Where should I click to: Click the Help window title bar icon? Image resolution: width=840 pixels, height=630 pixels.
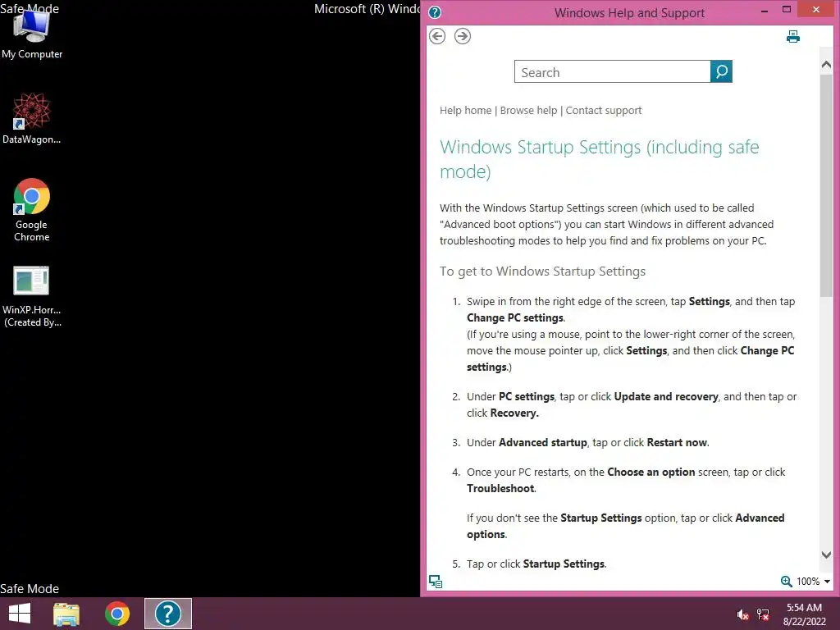point(435,12)
